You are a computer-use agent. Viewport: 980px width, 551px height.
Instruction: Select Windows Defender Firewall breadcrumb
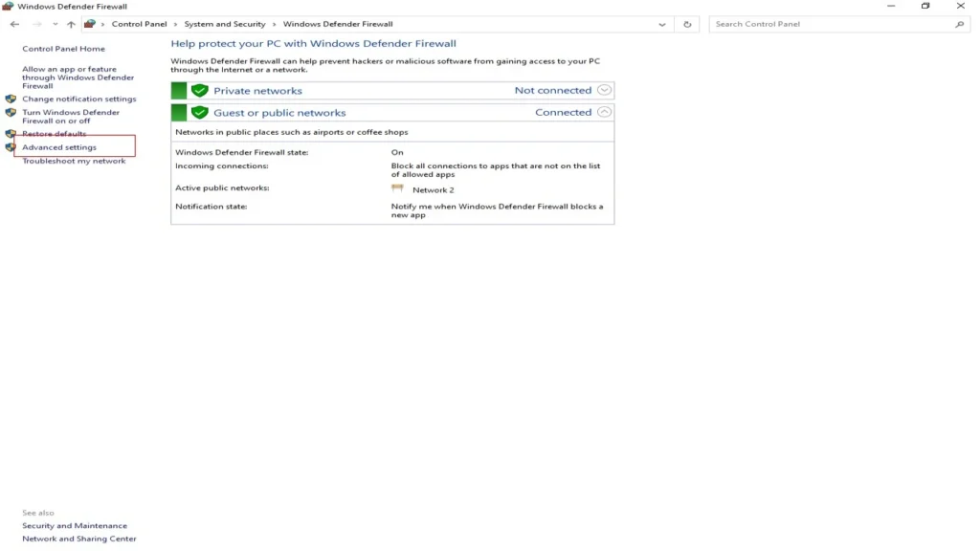coord(338,24)
